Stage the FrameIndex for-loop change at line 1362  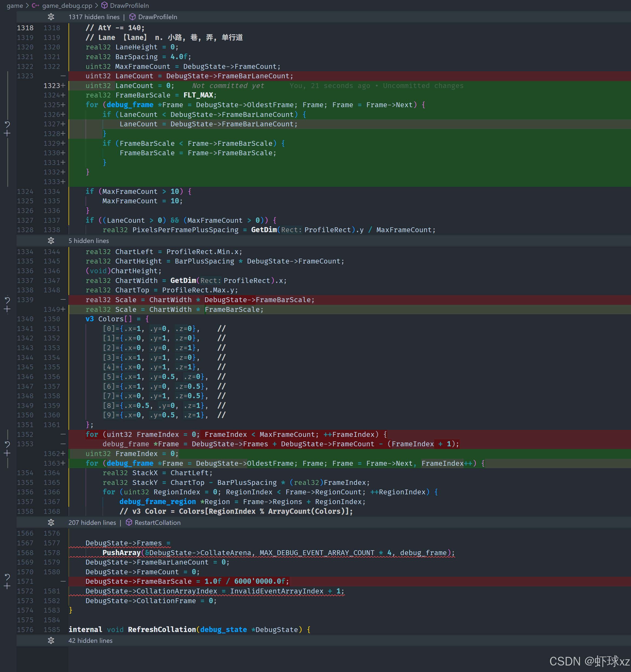pos(7,453)
